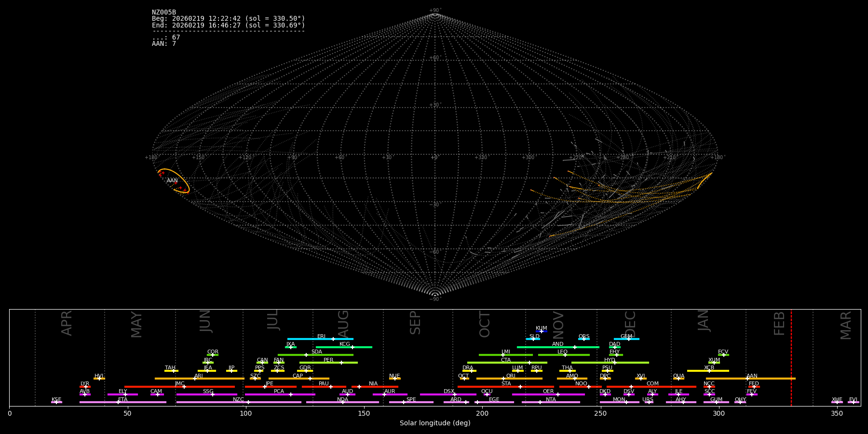Click the GEM shower label
868x434 pixels.
[x=626, y=337]
